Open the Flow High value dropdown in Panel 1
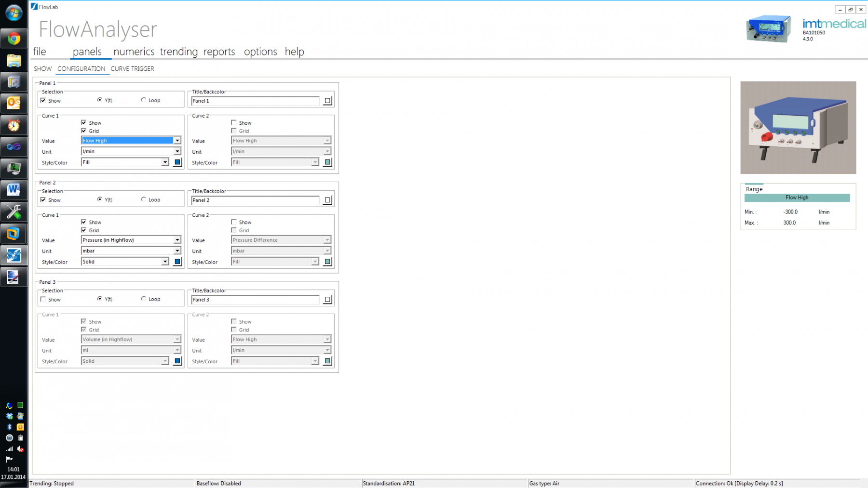The image size is (868, 488). (177, 140)
